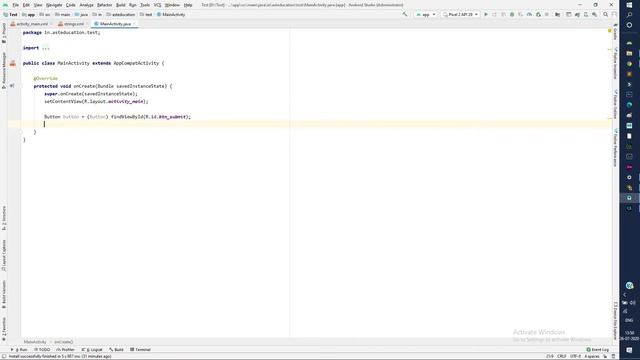
Task: Click the 'java' breadcrumb in navigation bar
Action: (81, 15)
